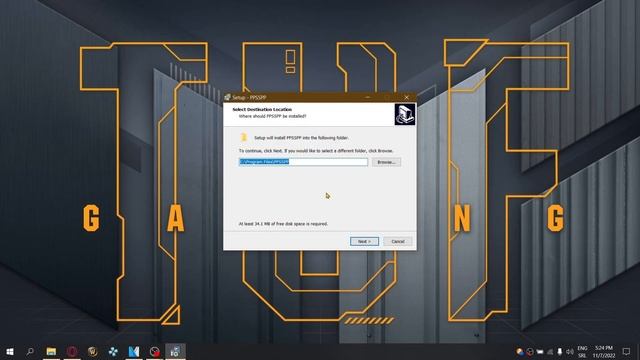Click 'Setup will install PPSSPP' sentence
Viewport: 640px width, 360px height.
coord(301,138)
